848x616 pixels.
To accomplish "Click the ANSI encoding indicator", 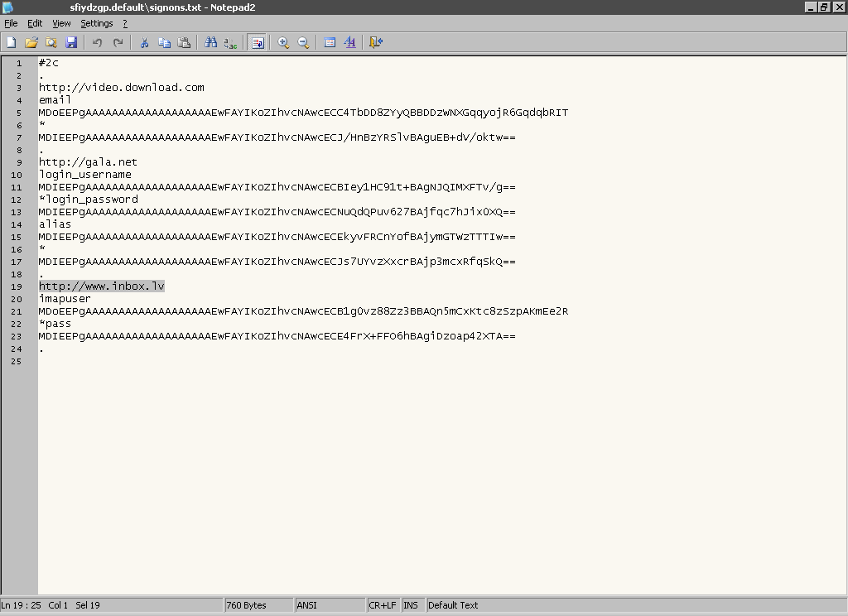I will pyautogui.click(x=307, y=605).
